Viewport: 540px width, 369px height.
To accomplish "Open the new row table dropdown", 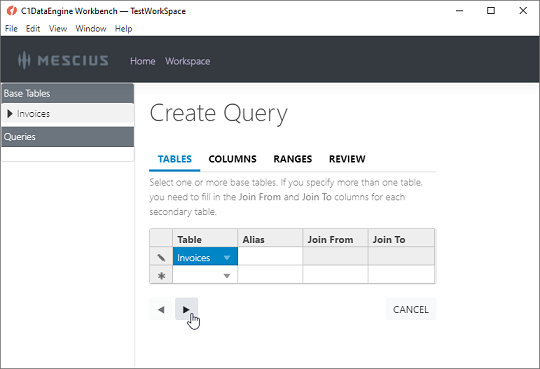I will (x=227, y=276).
